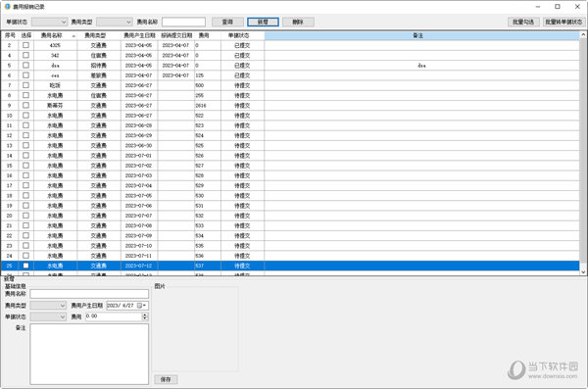Click the date cell '2023-07-12' in highlighted row
588x389 pixels.
(x=139, y=266)
